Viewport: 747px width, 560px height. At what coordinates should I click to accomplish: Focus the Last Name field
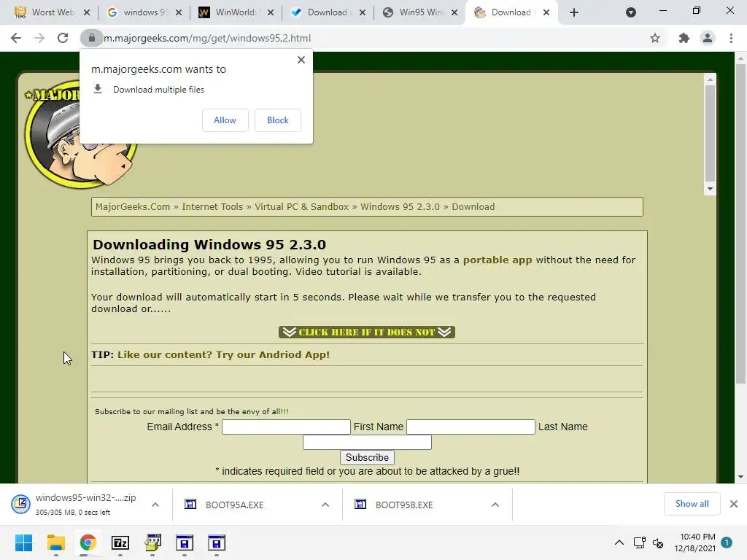(368, 442)
